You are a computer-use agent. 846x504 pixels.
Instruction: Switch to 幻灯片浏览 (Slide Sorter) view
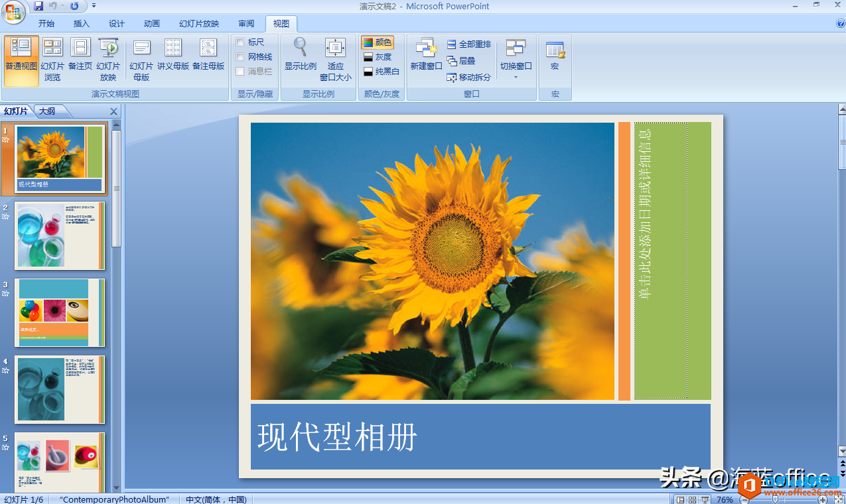click(x=53, y=58)
